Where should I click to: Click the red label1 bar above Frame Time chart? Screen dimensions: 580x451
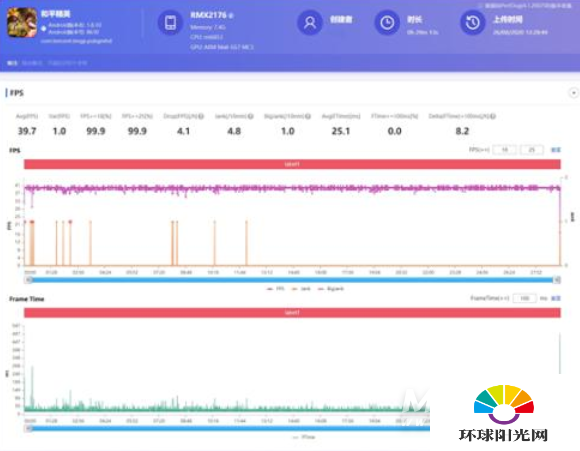292,313
